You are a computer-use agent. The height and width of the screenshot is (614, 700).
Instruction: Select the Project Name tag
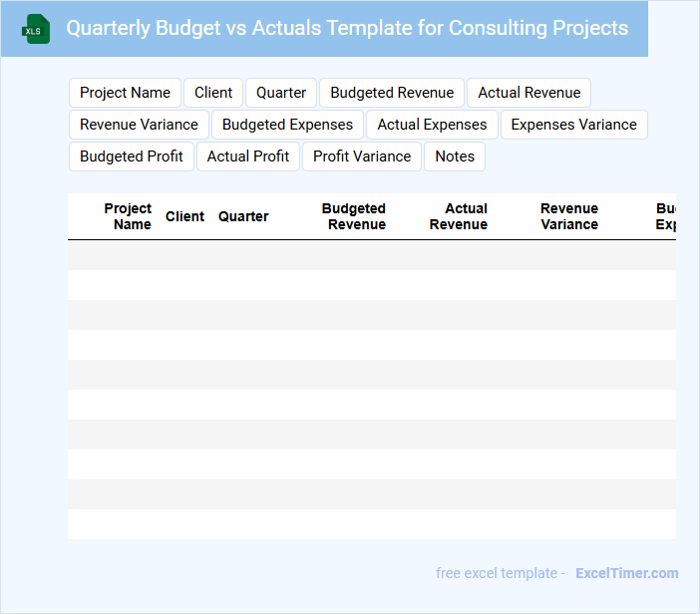(x=125, y=93)
